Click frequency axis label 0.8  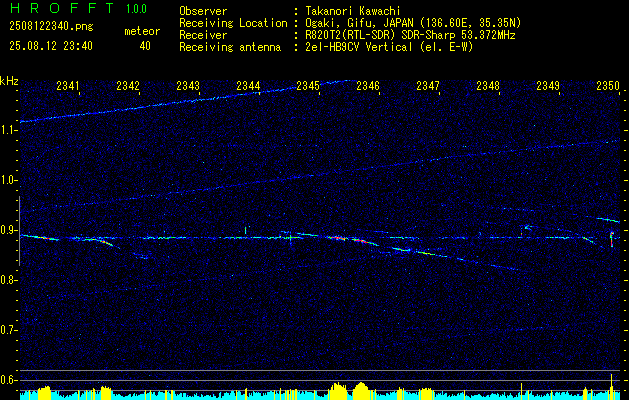point(9,280)
